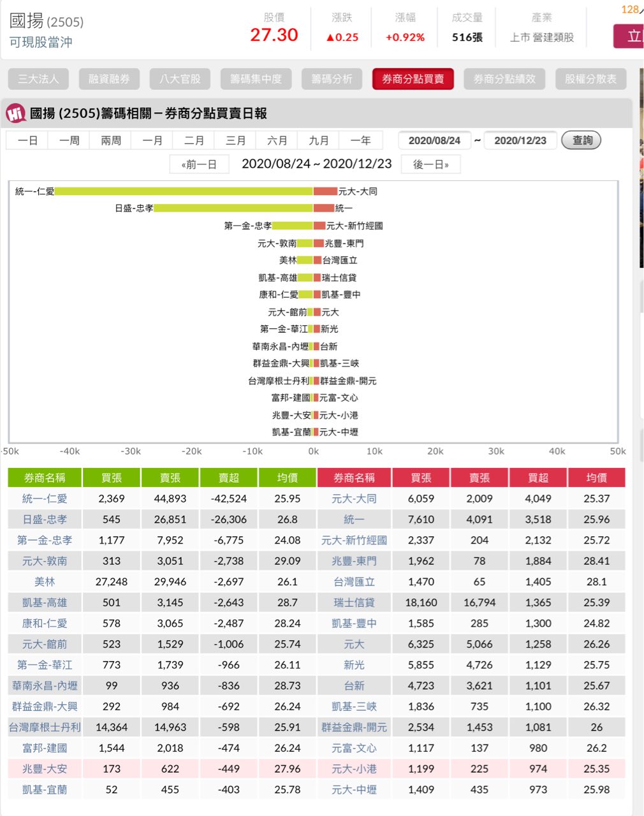Choose the 一年 time range option
644x816 pixels.
[360, 140]
